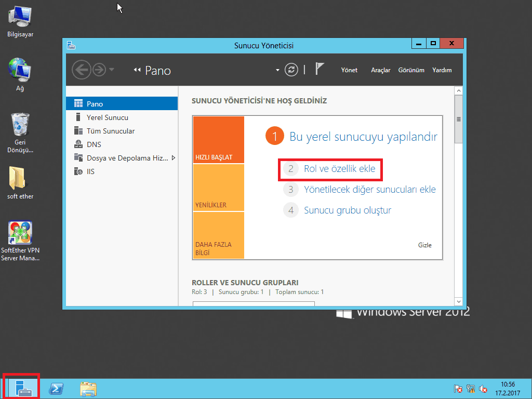Screen dimensions: 532x399
Task: Click the vertical scrollbar down arrow
Action: pos(458,301)
